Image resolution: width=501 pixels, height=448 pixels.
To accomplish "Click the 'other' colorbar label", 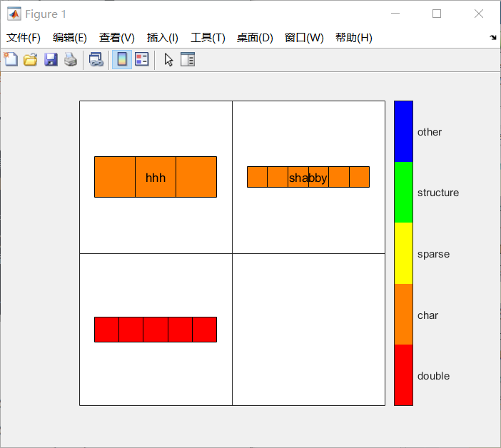I will point(430,132).
